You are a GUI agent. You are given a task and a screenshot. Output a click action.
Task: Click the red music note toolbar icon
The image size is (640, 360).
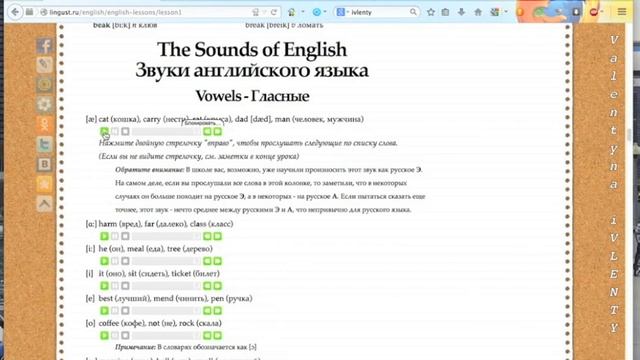pos(594,12)
